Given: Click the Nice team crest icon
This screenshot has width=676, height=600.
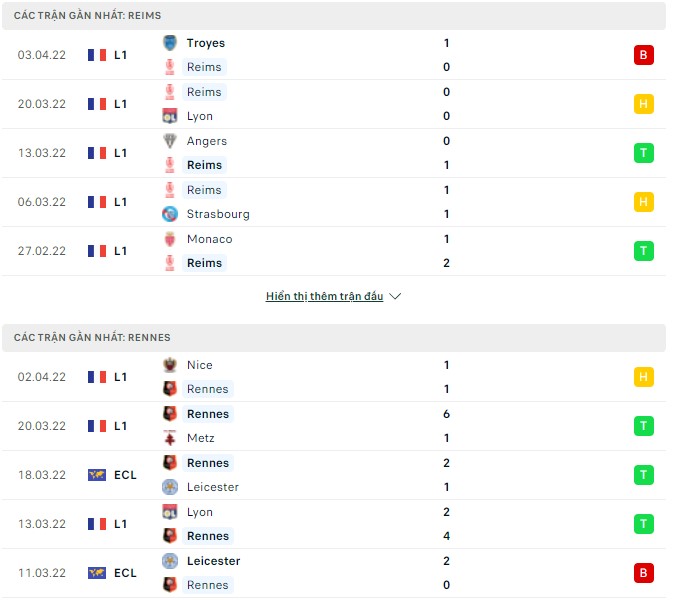Looking at the screenshot, I should click(x=170, y=365).
